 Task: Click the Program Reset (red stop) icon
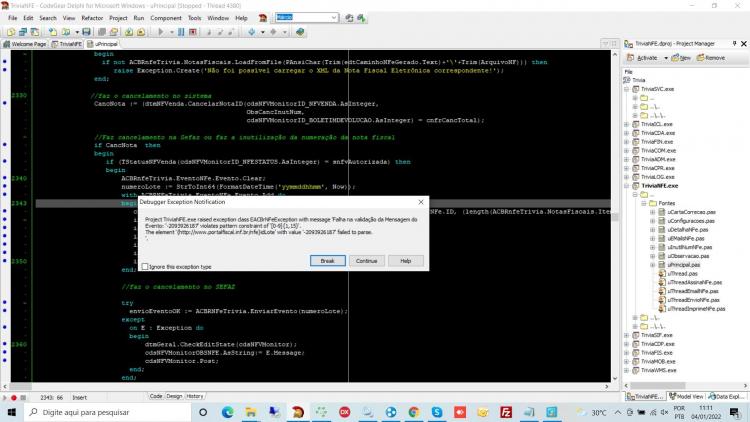pyautogui.click(x=193, y=32)
